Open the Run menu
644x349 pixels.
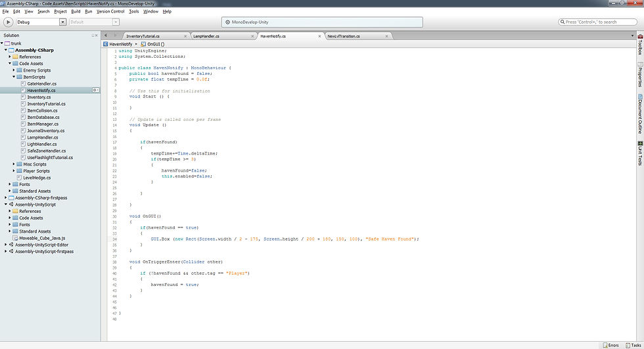click(x=89, y=11)
